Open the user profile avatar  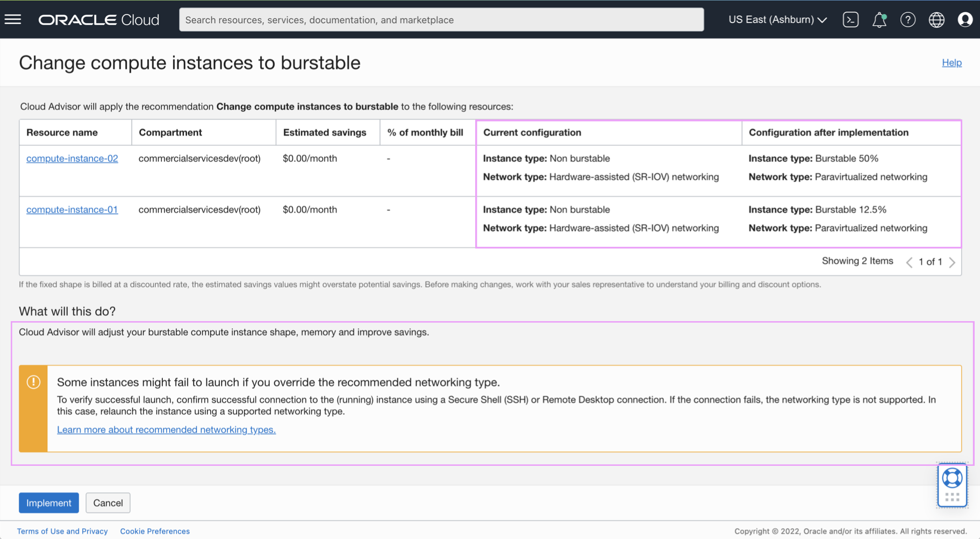pos(965,19)
